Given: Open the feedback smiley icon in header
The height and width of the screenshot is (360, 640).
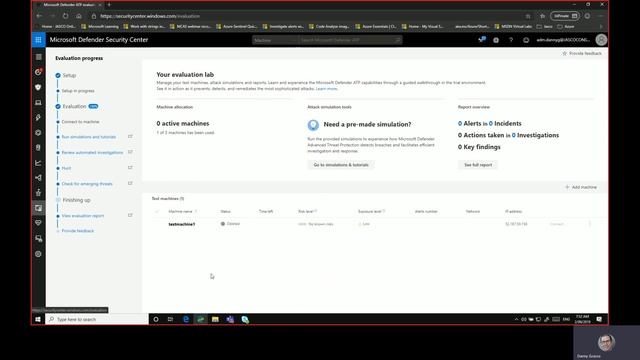Looking at the screenshot, I should click(526, 40).
